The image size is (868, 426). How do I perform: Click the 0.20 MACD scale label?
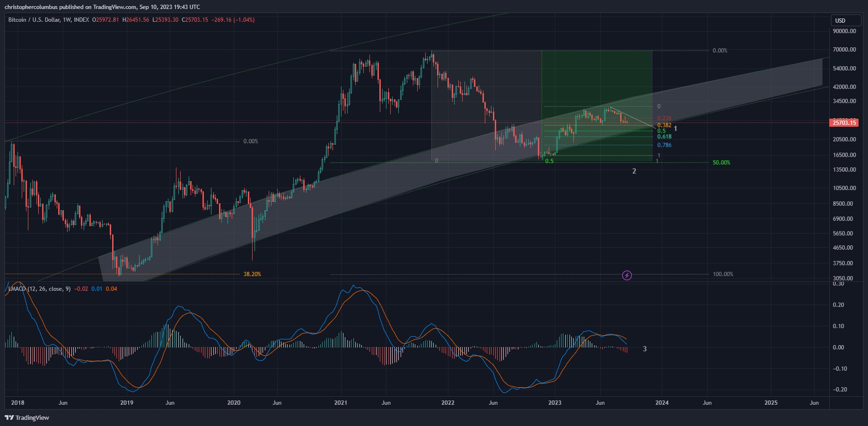pos(838,305)
